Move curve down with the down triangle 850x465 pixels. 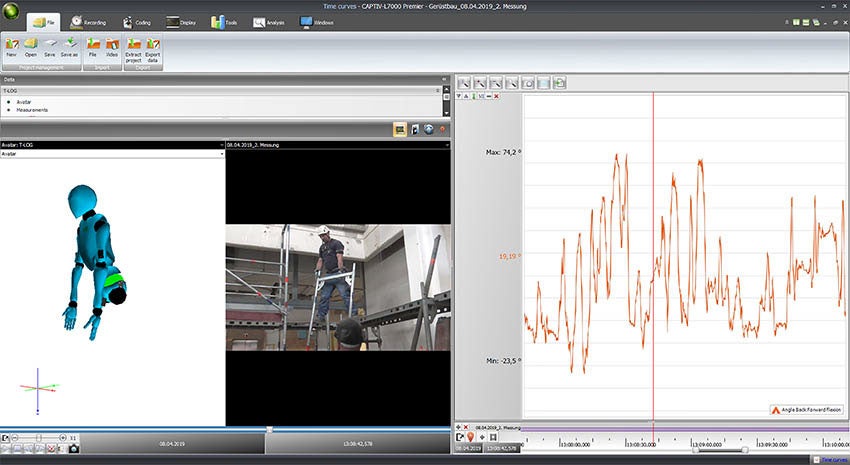pos(459,96)
